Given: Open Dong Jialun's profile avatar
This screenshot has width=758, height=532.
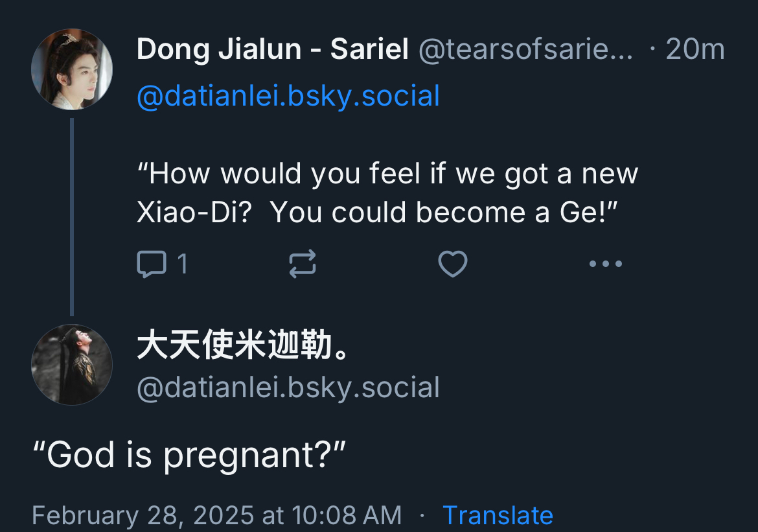Looking at the screenshot, I should [72, 69].
